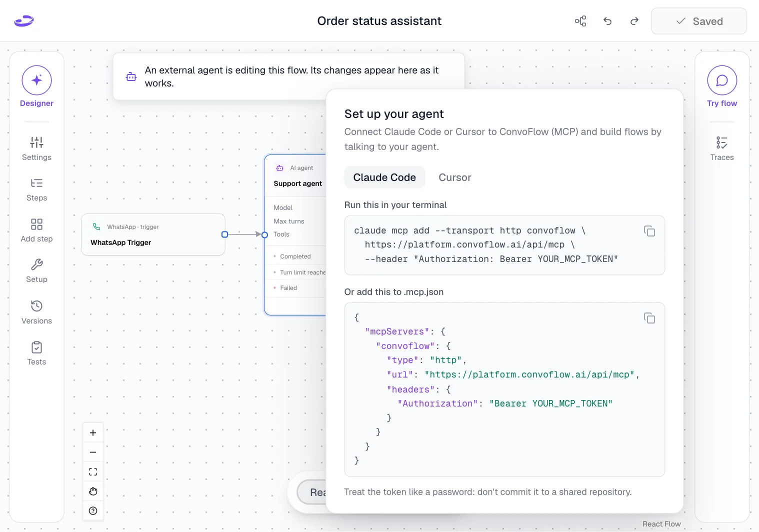Open the Traces panel
The width and height of the screenshot is (759, 532).
tap(722, 149)
